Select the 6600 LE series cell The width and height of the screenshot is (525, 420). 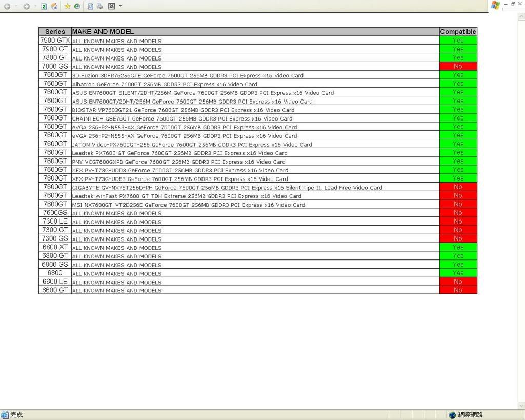click(55, 282)
